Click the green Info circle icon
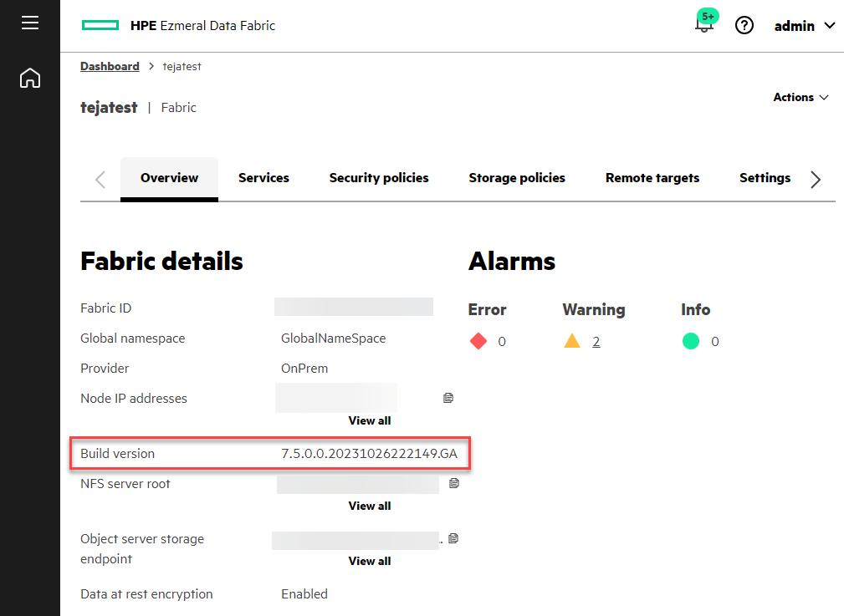 coord(691,341)
